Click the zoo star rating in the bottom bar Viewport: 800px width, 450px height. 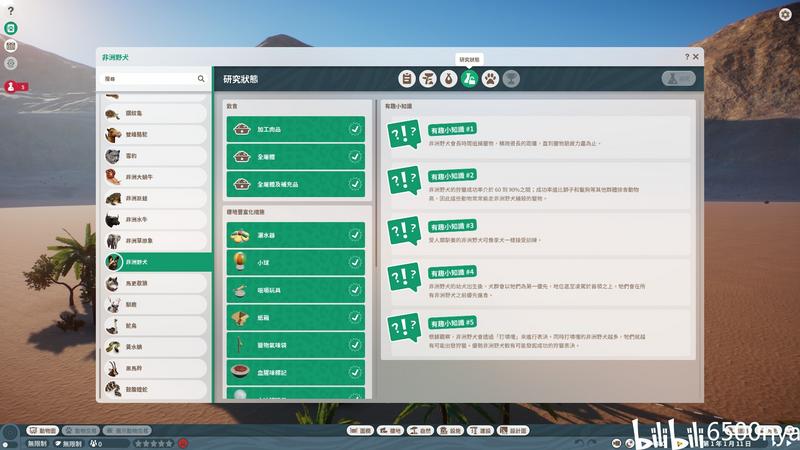coord(153,443)
